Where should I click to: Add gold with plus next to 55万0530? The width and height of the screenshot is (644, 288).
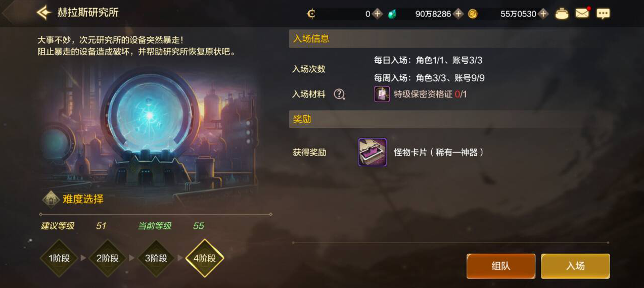point(543,14)
